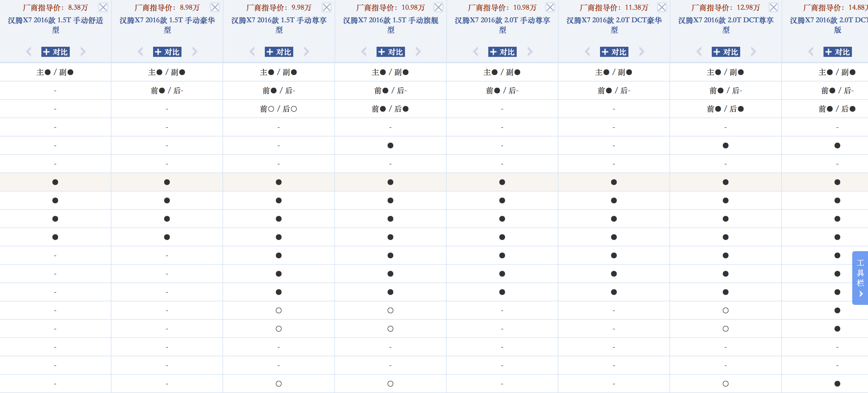Click 对比 under the 14.88万 model
868x393 pixels.
tap(838, 51)
